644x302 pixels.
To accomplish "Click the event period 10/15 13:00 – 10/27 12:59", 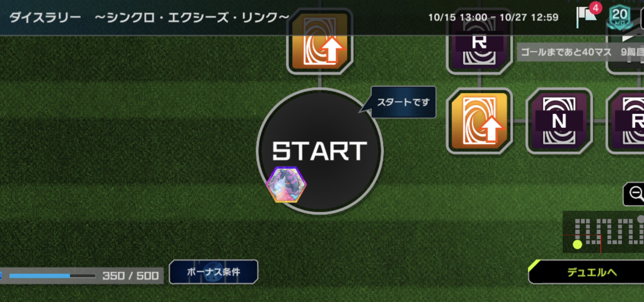I will [x=493, y=17].
